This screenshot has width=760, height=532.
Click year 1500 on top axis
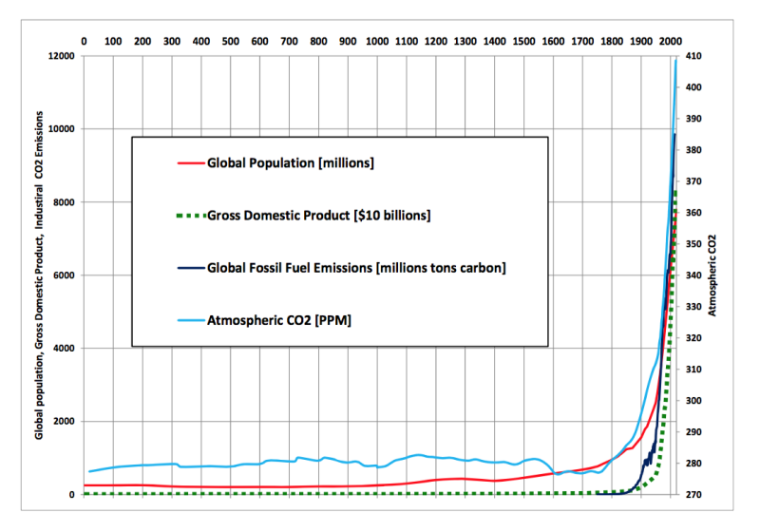[x=523, y=42]
